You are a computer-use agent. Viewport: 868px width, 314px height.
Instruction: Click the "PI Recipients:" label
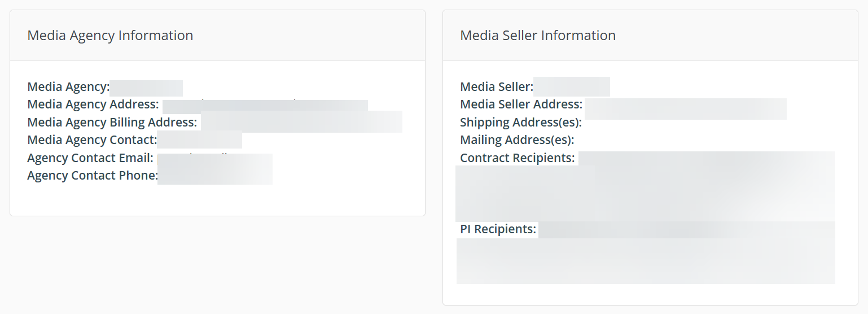(498, 229)
